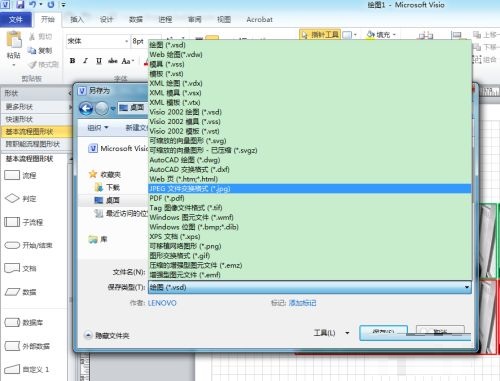
Task: Click the Back arrow in Save As dialog
Action: [x=86, y=108]
